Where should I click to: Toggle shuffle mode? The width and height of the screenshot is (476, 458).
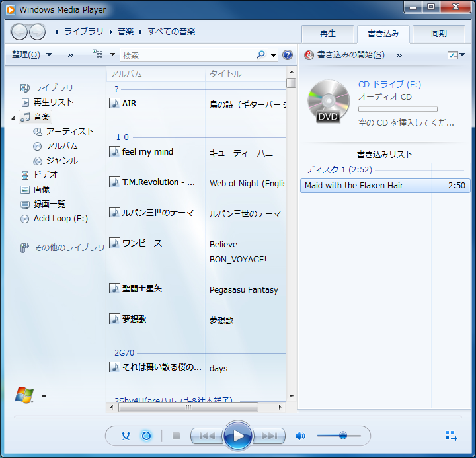(126, 436)
